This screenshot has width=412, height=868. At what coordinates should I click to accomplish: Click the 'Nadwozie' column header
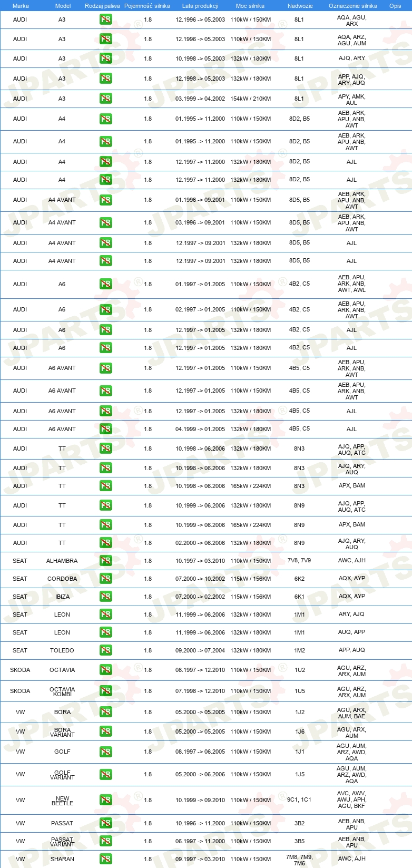click(300, 6)
